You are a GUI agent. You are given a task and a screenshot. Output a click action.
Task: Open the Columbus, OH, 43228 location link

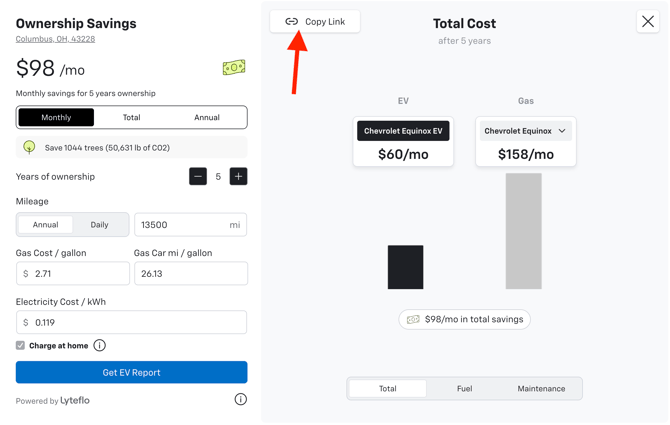[55, 39]
